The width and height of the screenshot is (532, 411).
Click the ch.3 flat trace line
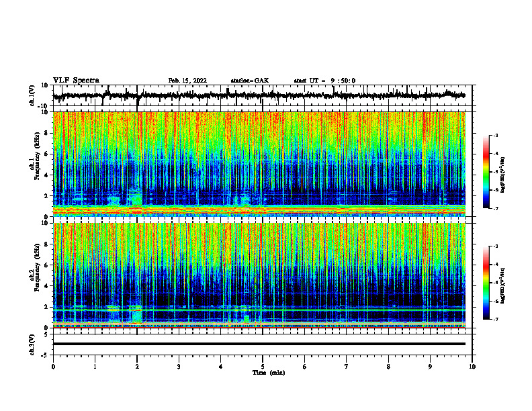click(x=259, y=344)
